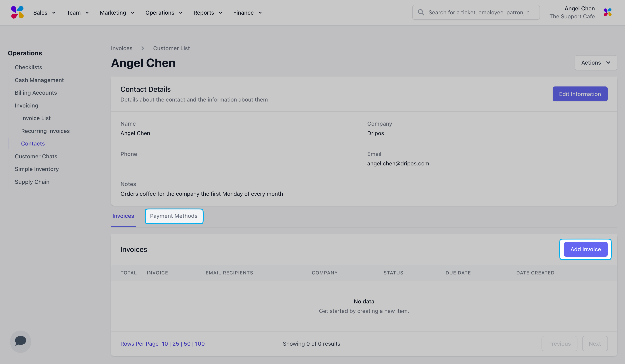Go to Simple Inventory
The width and height of the screenshot is (625, 364).
coord(37,169)
